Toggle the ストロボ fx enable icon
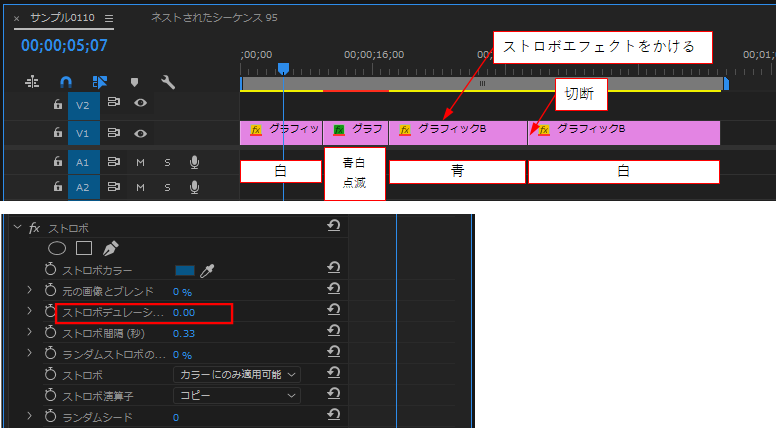This screenshot has width=776, height=428. (x=34, y=228)
